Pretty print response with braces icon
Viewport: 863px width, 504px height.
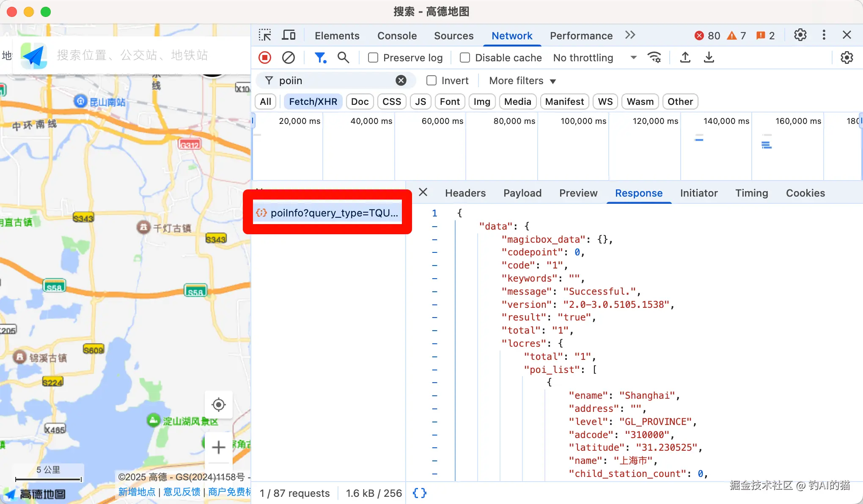click(419, 493)
